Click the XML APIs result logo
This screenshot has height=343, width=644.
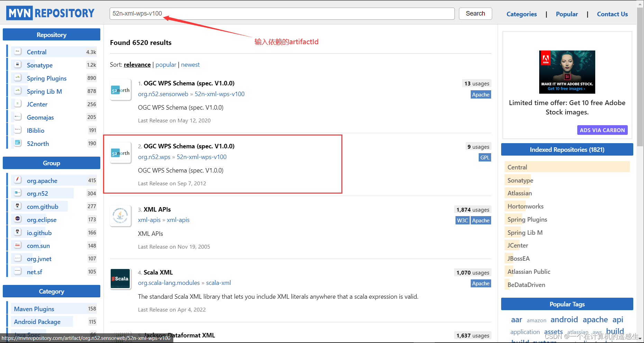pyautogui.click(x=120, y=216)
